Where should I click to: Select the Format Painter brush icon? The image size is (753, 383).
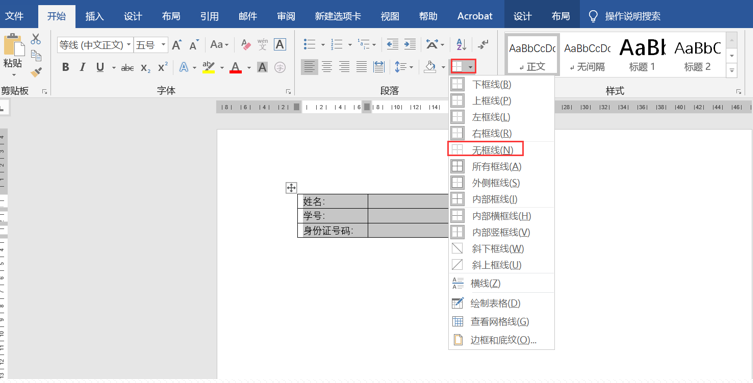point(36,72)
